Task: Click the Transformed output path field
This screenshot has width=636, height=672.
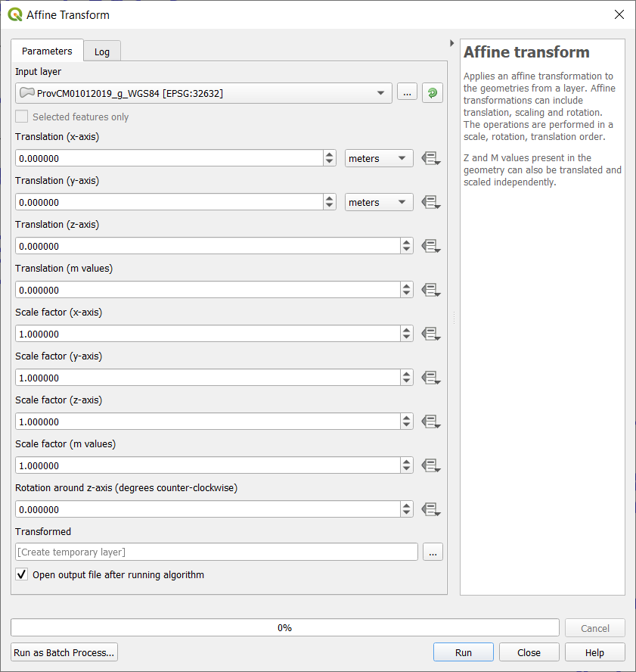Action: [x=216, y=552]
